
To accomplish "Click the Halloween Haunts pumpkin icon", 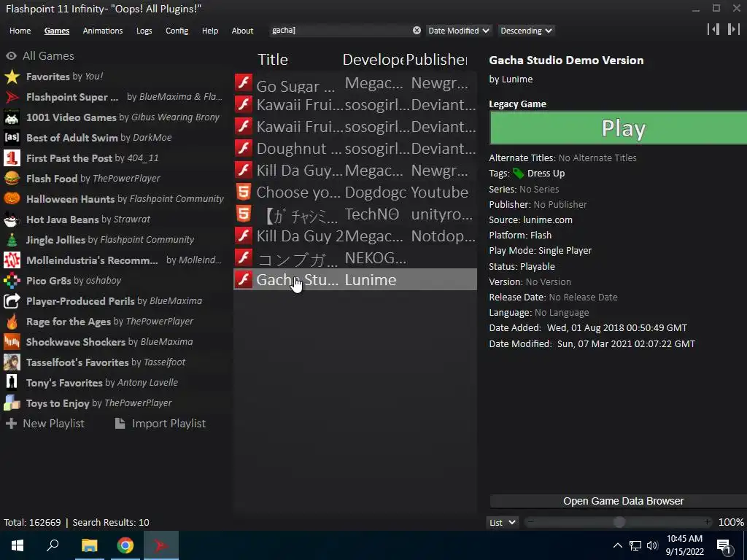I will click(x=12, y=199).
